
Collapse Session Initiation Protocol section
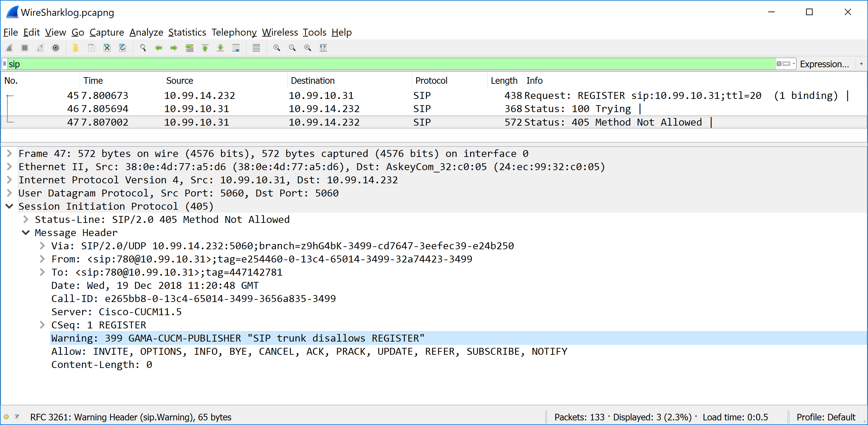10,206
